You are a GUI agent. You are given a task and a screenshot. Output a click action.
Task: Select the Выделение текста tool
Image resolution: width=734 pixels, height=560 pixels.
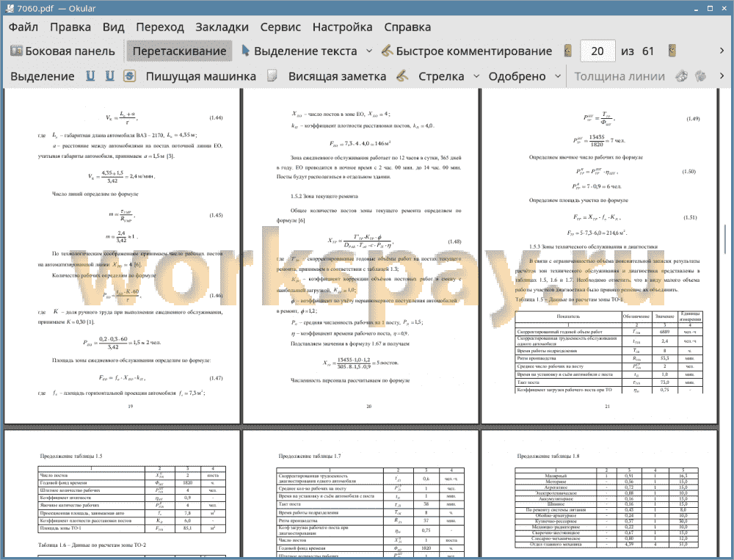coord(299,51)
